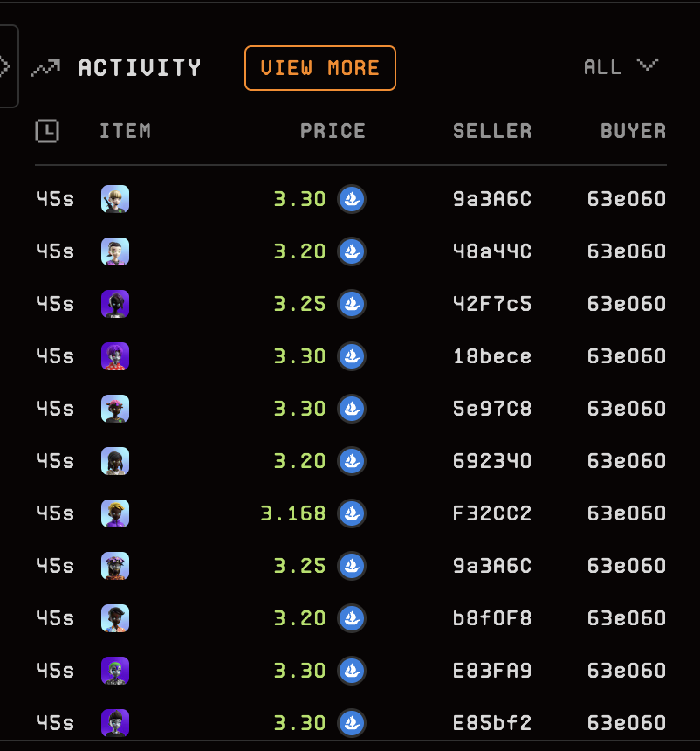The image size is (700, 751).
Task: Click the 3.25 price in 42F7c5 row
Action: point(299,304)
